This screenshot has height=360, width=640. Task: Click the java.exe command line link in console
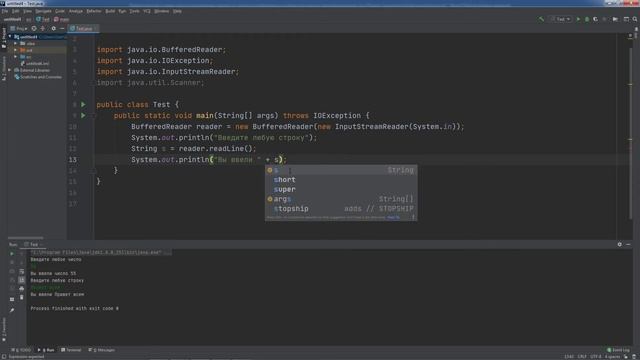coord(101,252)
